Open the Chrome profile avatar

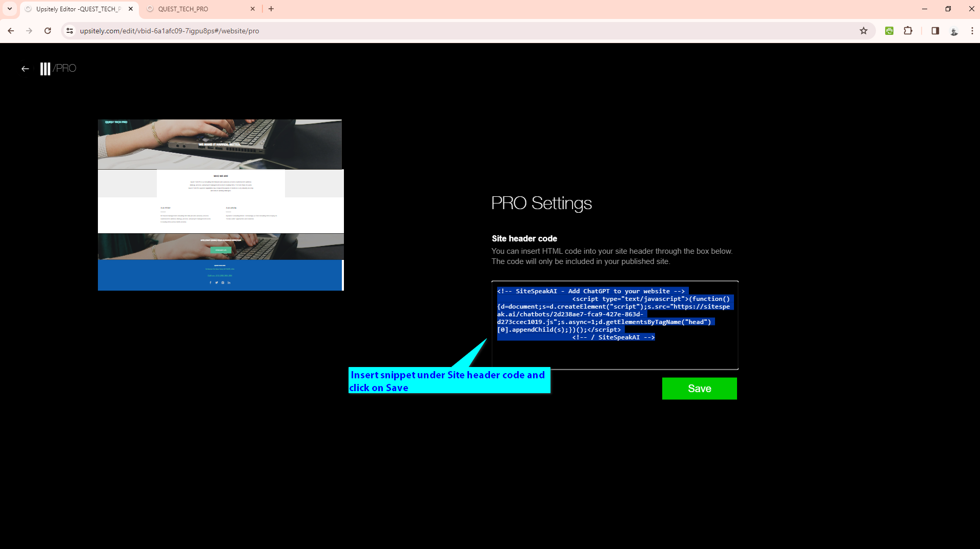(x=954, y=31)
